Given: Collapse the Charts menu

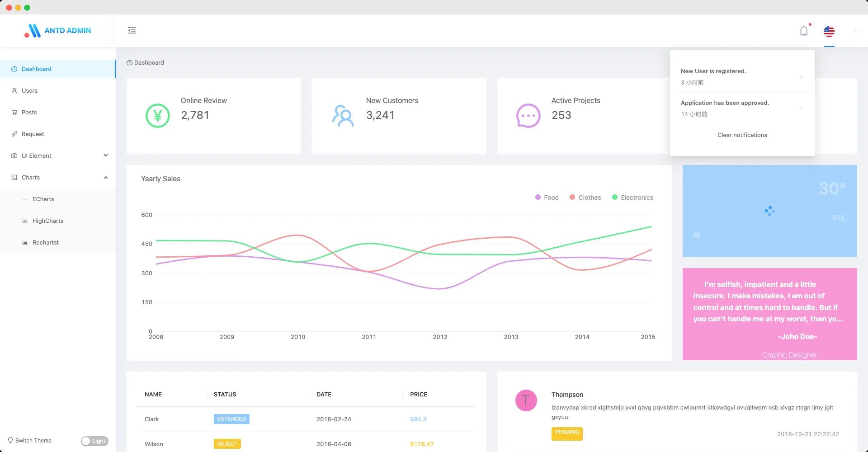Looking at the screenshot, I should tap(58, 177).
